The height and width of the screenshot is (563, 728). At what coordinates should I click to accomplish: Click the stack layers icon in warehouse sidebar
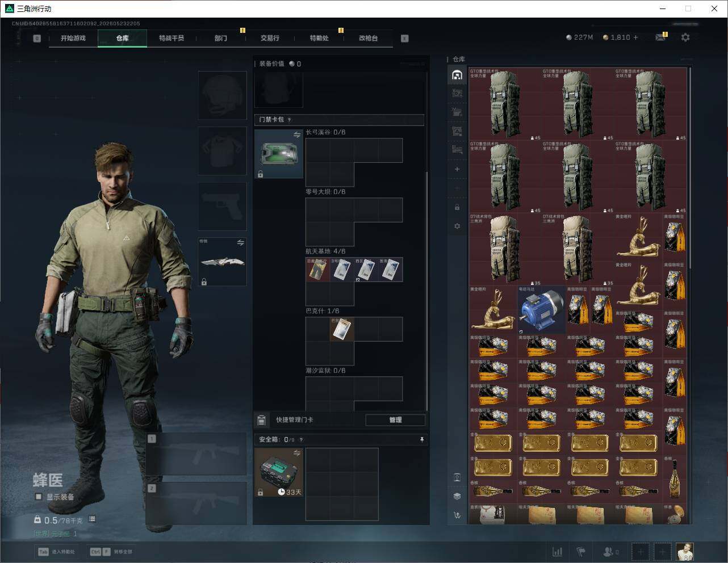(x=457, y=496)
